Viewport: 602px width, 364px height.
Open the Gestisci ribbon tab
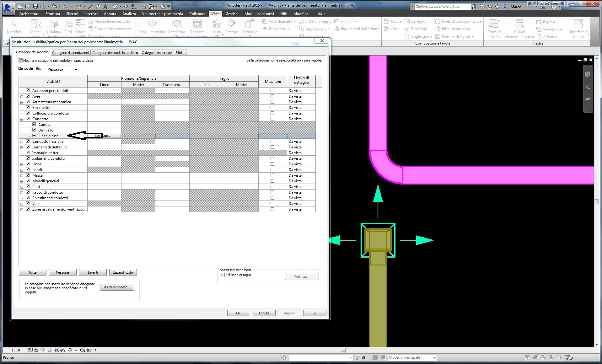232,14
